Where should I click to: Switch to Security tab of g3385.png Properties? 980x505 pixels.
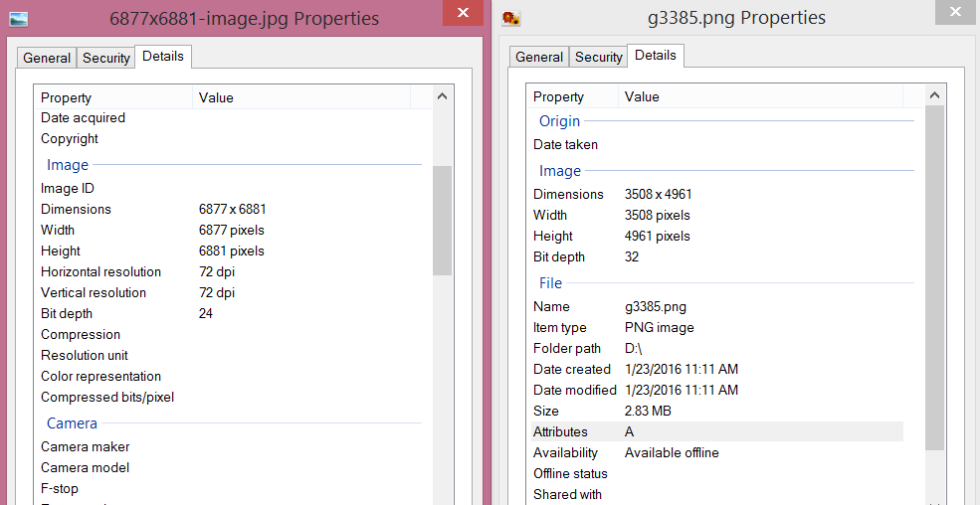[599, 57]
